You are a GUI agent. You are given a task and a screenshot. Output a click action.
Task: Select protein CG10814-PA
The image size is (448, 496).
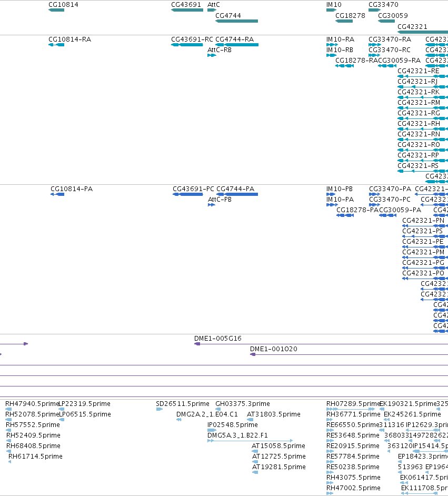[x=72, y=189]
